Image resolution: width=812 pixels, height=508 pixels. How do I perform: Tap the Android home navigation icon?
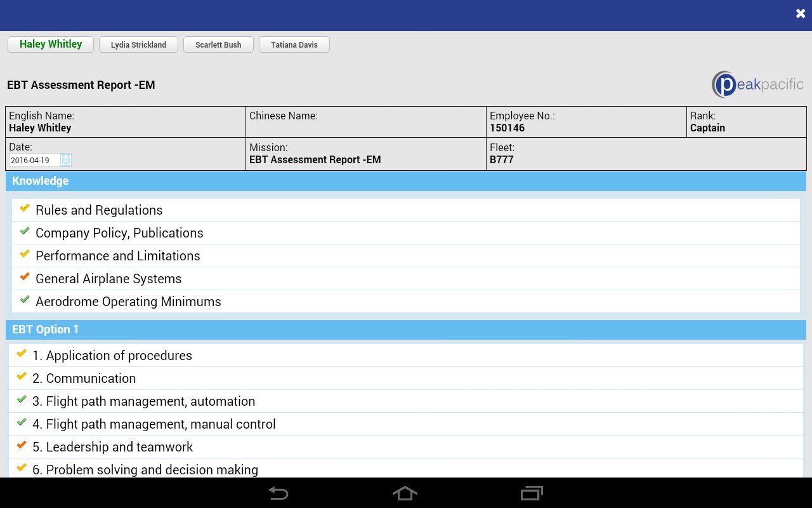[405, 493]
